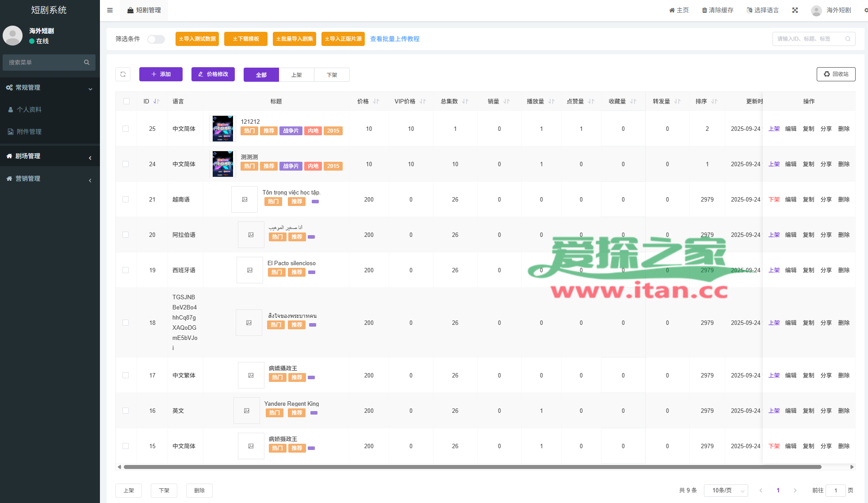Select the checkbox for row ID 25
Image resolution: width=868 pixels, height=503 pixels.
pyautogui.click(x=126, y=129)
